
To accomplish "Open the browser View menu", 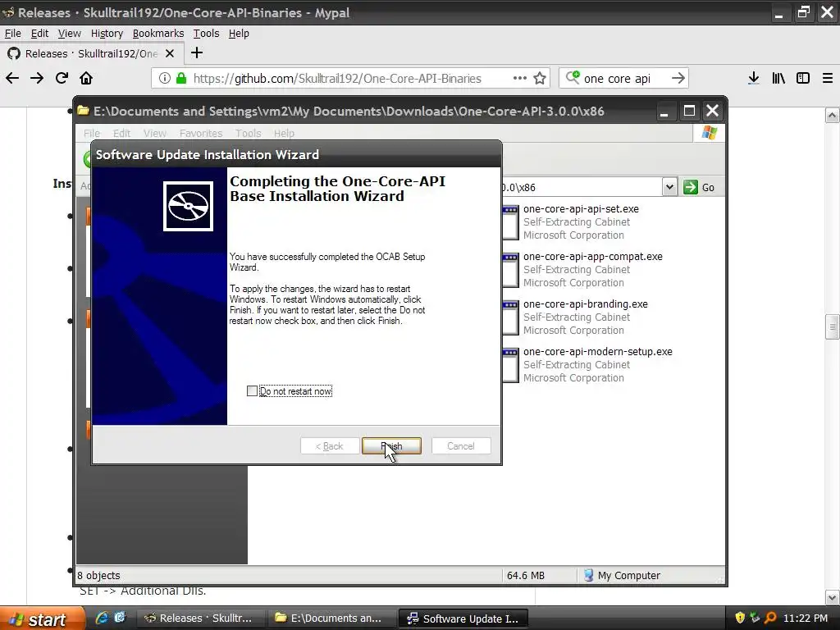I will tap(70, 33).
